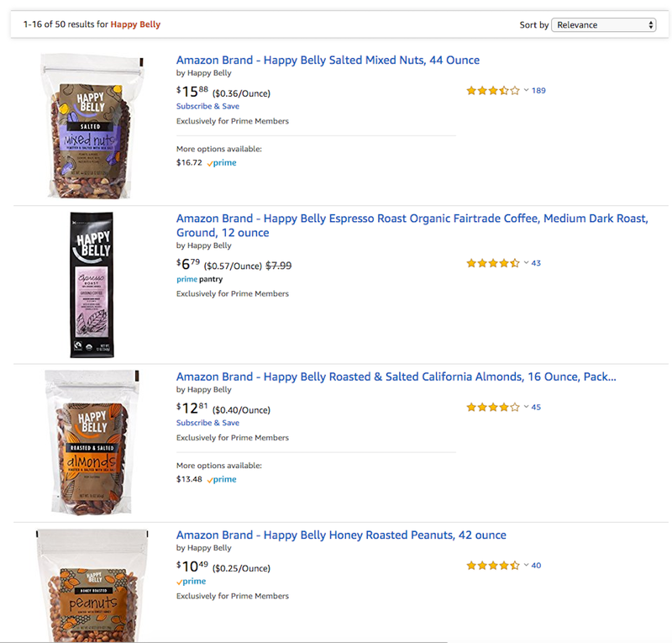Screen dimensions: 672x643
Task: Expand rating chevron beside Honey Roasted Peanuts stars
Action: (526, 565)
